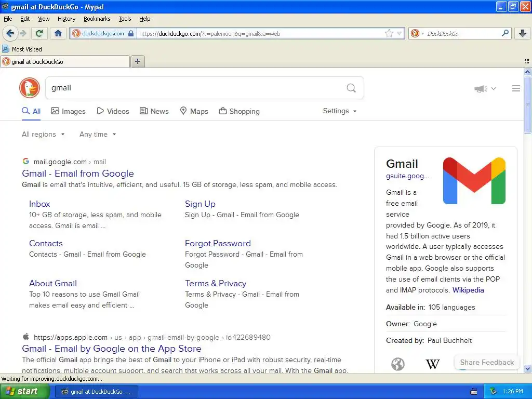Screen dimensions: 532x399
Task: Open the DuckDuckGo hamburger menu
Action: click(516, 88)
